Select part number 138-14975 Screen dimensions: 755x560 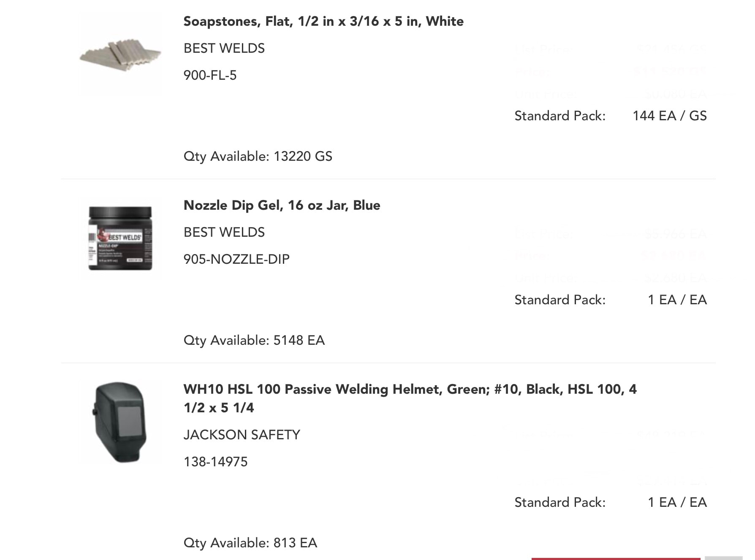[215, 462]
